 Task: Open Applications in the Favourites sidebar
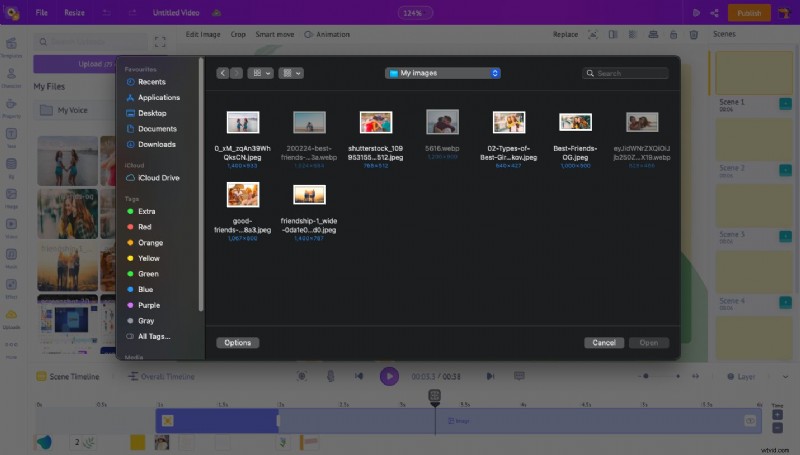click(158, 98)
